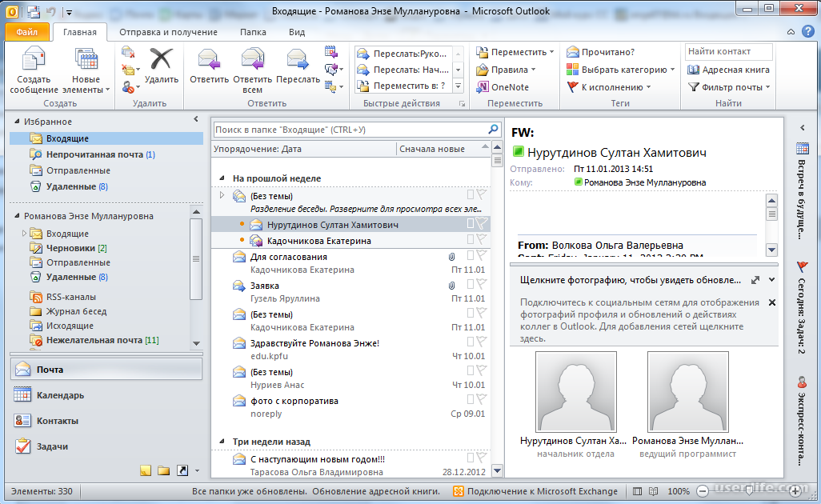
Task: Click the Forward icon
Action: (x=298, y=58)
